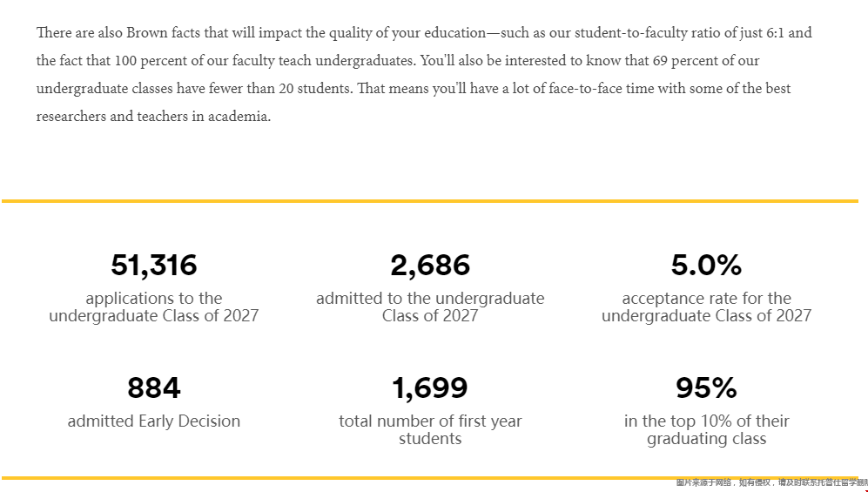Click the phrase 'researchers and teachers in academia'
This screenshot has width=868, height=492.
click(x=153, y=117)
